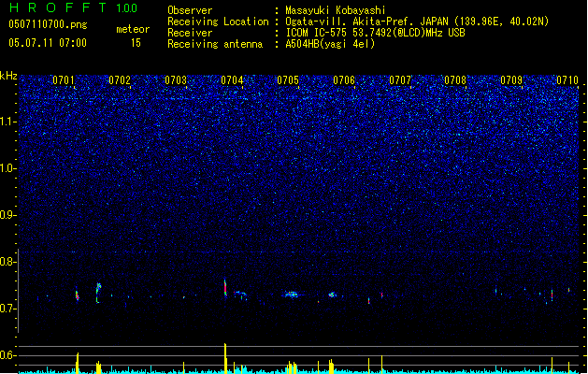Click the 1.0 kHz axis tick label
The height and width of the screenshot is (374, 588).
[x=8, y=168]
